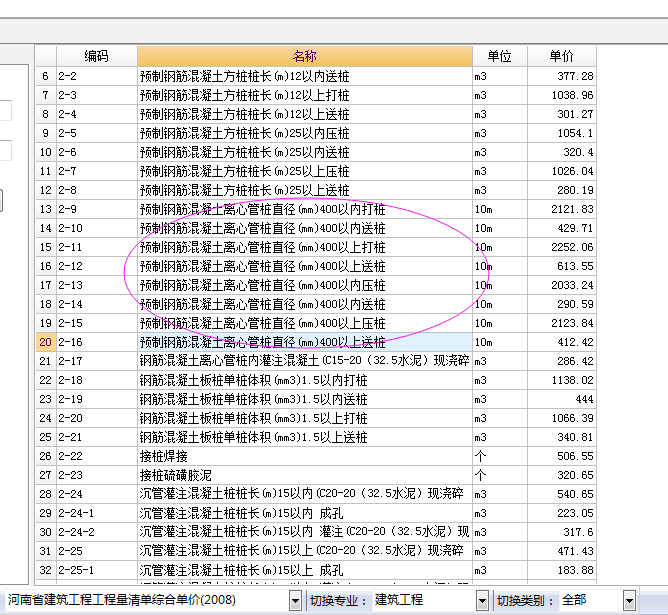Select code cell 2-20

(97, 418)
